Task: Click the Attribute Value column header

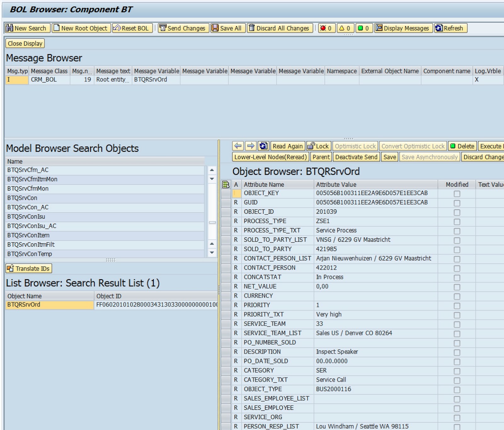Action: point(376,184)
